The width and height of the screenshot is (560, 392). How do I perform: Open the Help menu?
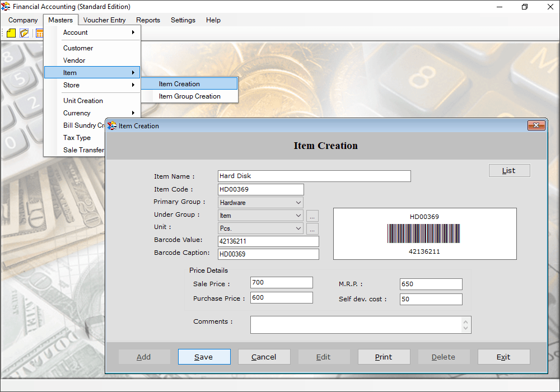coord(213,20)
